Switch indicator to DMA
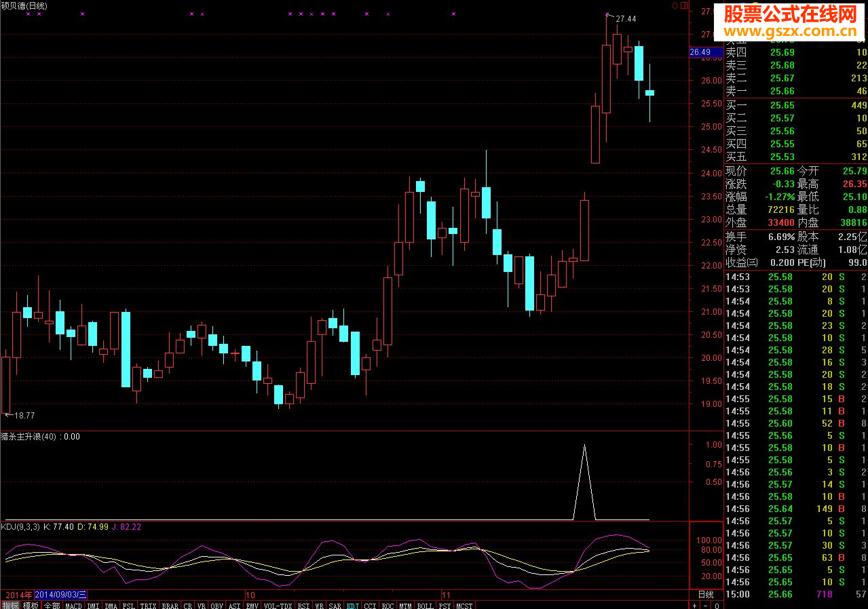This screenshot has height=609, width=868. 112,605
